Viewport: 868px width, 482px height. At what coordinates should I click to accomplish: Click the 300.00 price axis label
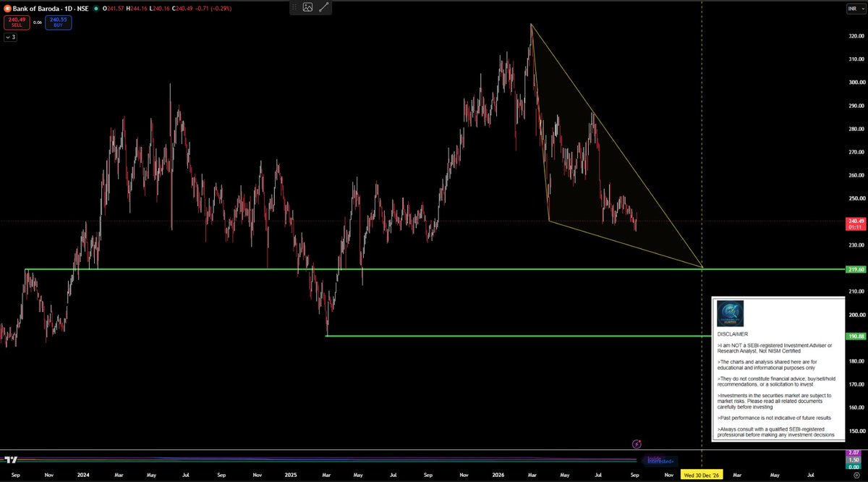(x=855, y=82)
